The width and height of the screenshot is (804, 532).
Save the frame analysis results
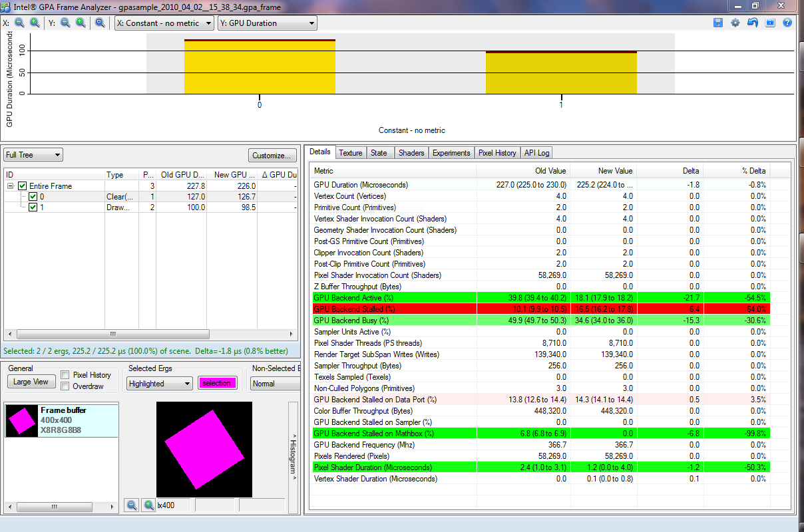pyautogui.click(x=717, y=22)
